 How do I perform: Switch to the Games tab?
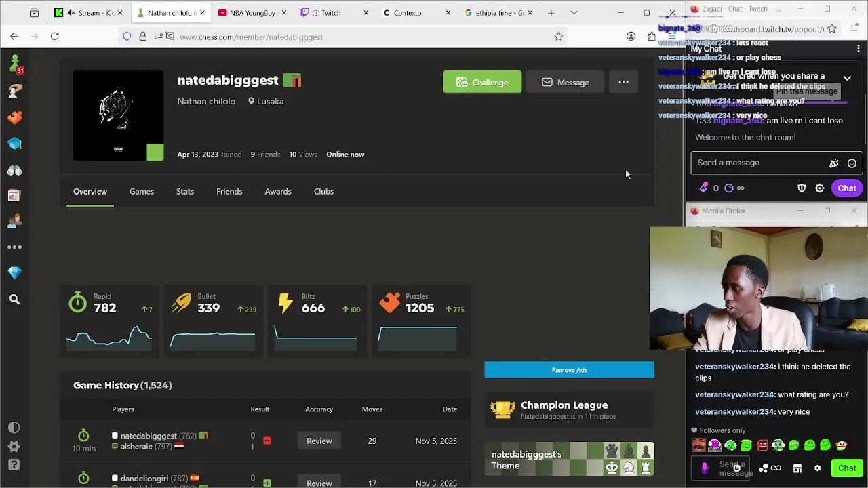pyautogui.click(x=142, y=191)
